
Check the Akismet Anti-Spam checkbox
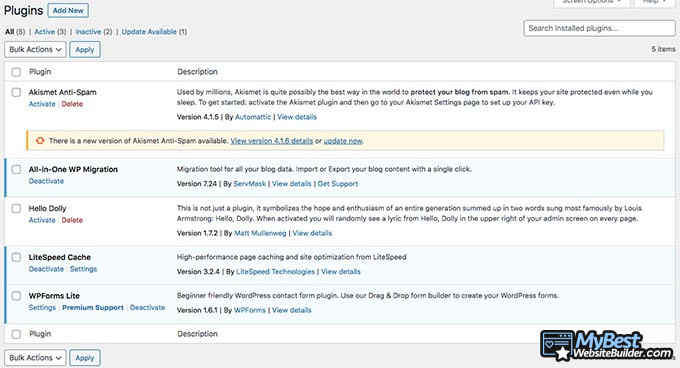[x=16, y=92]
